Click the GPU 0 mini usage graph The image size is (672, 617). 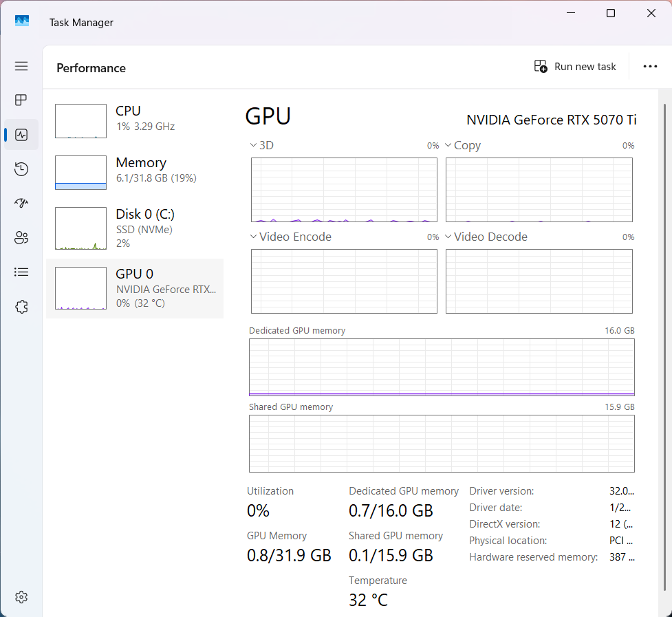(80, 288)
